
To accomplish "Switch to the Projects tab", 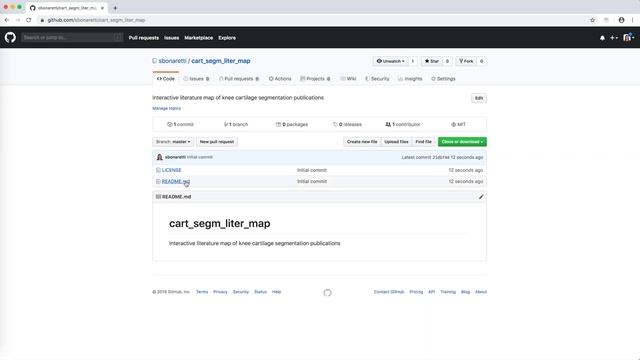I will coord(315,79).
